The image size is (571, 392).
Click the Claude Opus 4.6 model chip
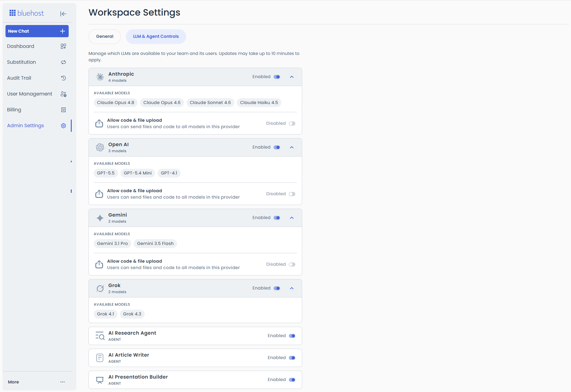click(162, 102)
